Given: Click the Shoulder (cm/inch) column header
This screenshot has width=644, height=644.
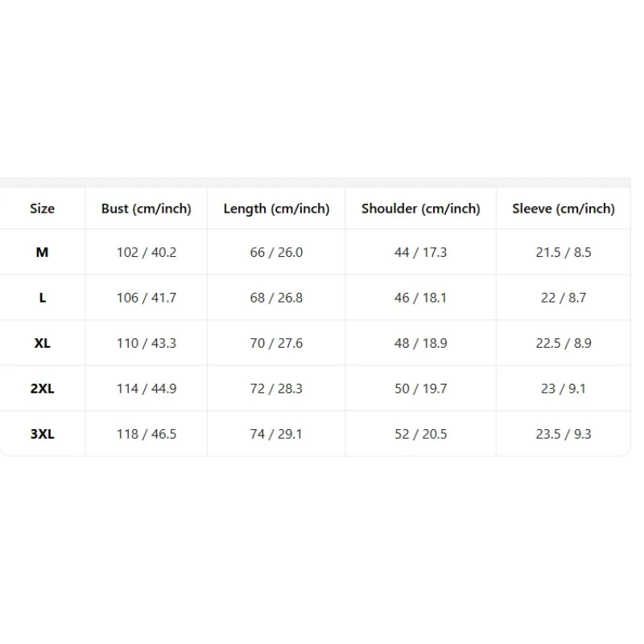Looking at the screenshot, I should (420, 208).
